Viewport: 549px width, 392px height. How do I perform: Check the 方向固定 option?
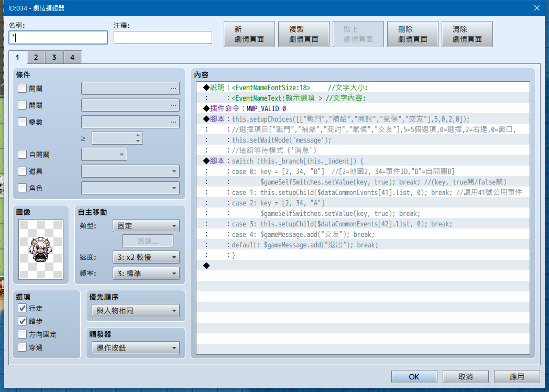(22, 334)
